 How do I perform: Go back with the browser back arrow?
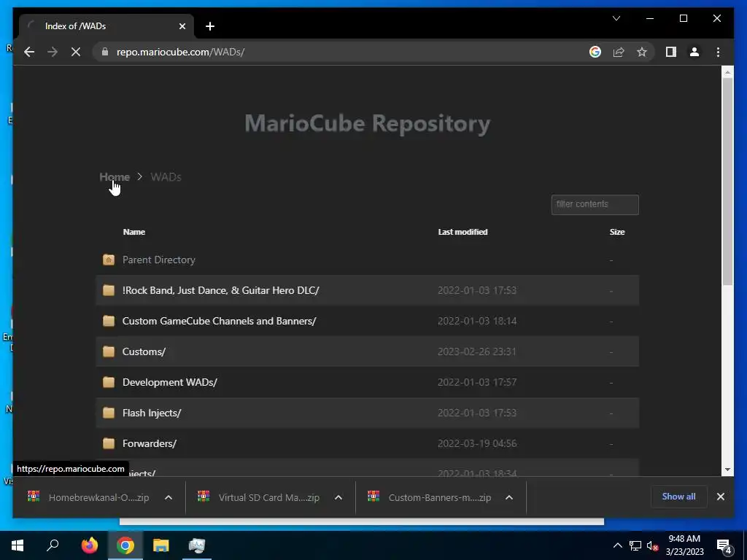(29, 52)
